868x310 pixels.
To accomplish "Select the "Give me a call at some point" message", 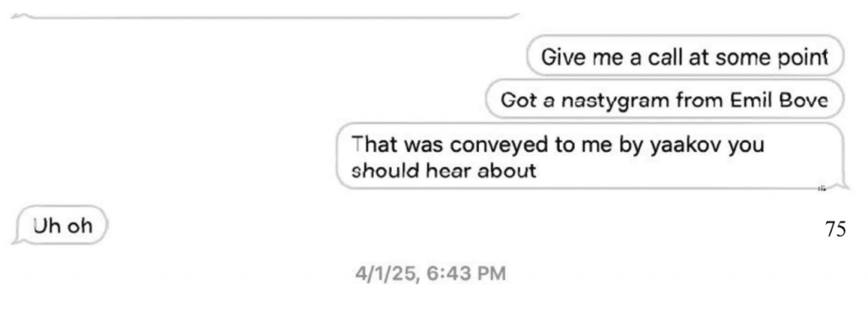I will coord(685,56).
